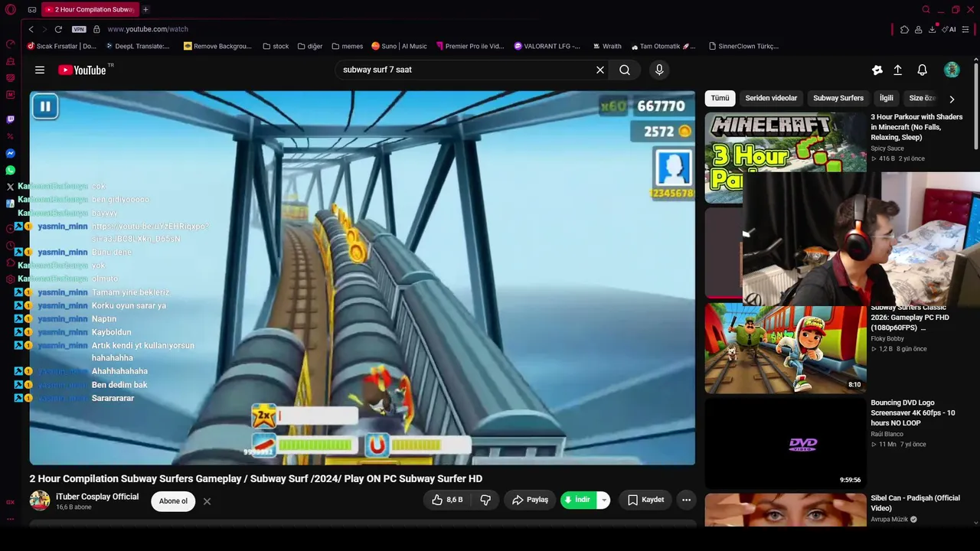Viewport: 980px width, 551px height.
Task: Open browser tab search magnifier
Action: click(x=926, y=10)
